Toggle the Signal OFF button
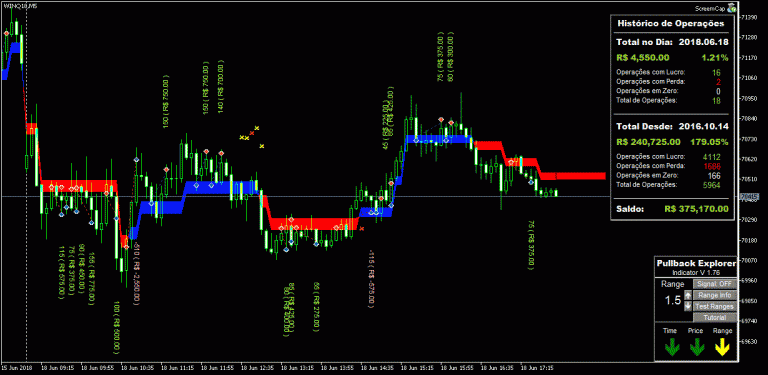 (x=715, y=284)
